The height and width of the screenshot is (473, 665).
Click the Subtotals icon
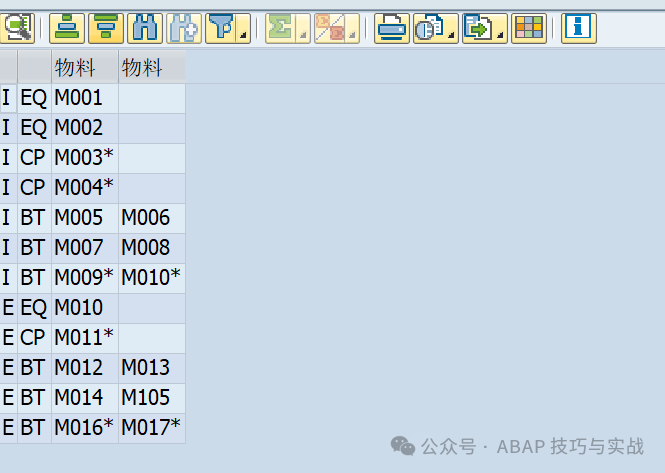click(329, 28)
